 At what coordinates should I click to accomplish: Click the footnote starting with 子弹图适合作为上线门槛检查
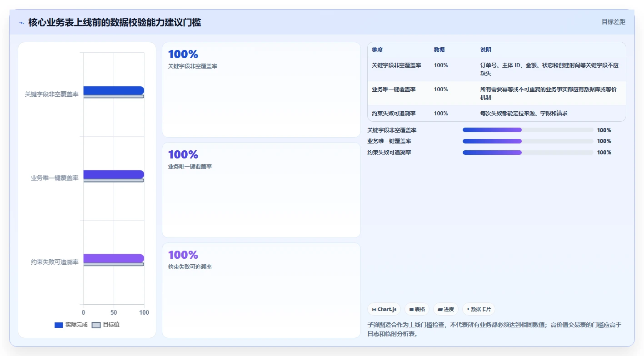[494, 329]
